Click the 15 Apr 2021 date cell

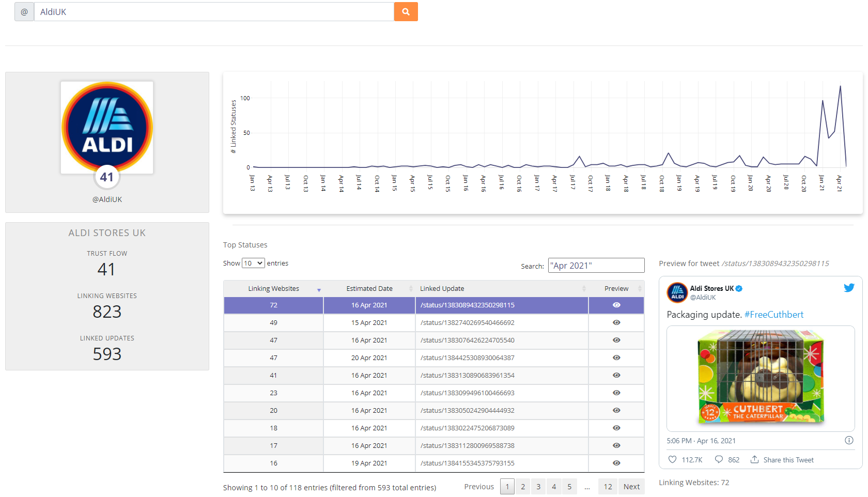(x=369, y=322)
